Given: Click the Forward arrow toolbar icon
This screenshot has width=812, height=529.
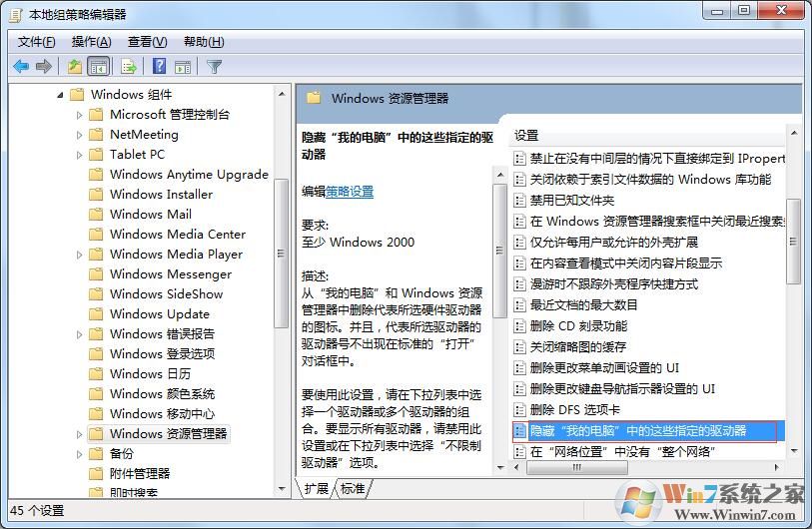Looking at the screenshot, I should (44, 66).
